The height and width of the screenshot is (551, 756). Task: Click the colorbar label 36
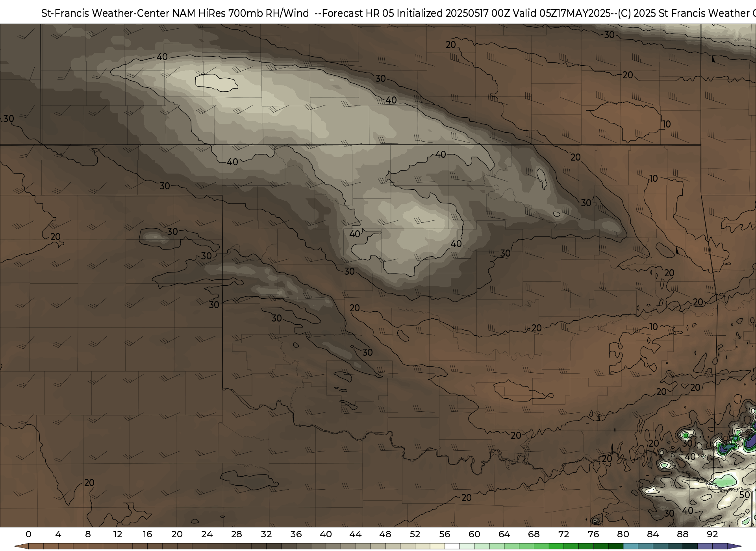296,534
